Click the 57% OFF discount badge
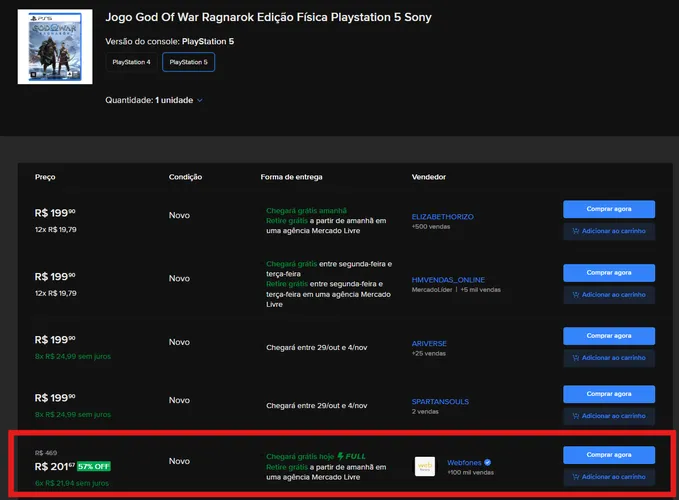Image resolution: width=679 pixels, height=500 pixels. [x=94, y=467]
